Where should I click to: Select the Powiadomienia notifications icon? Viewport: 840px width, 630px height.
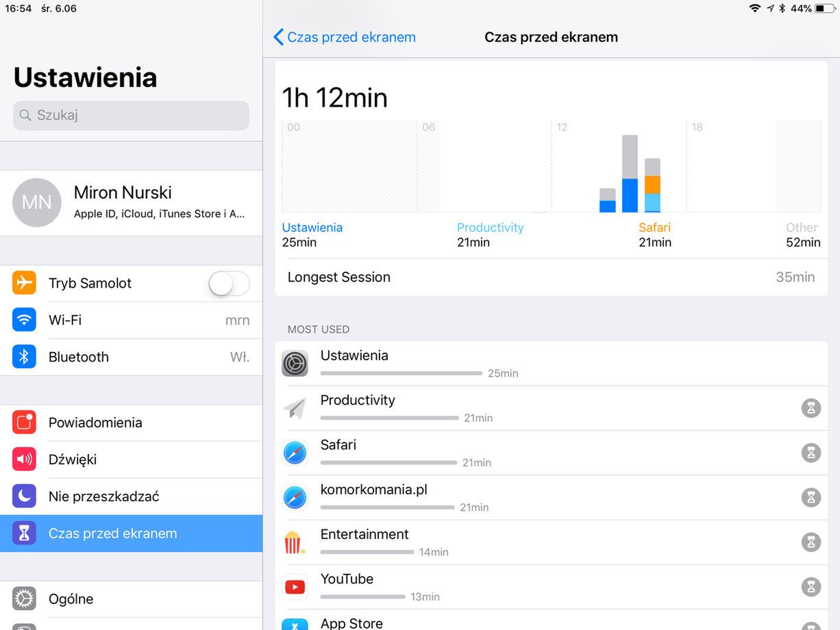click(x=24, y=423)
